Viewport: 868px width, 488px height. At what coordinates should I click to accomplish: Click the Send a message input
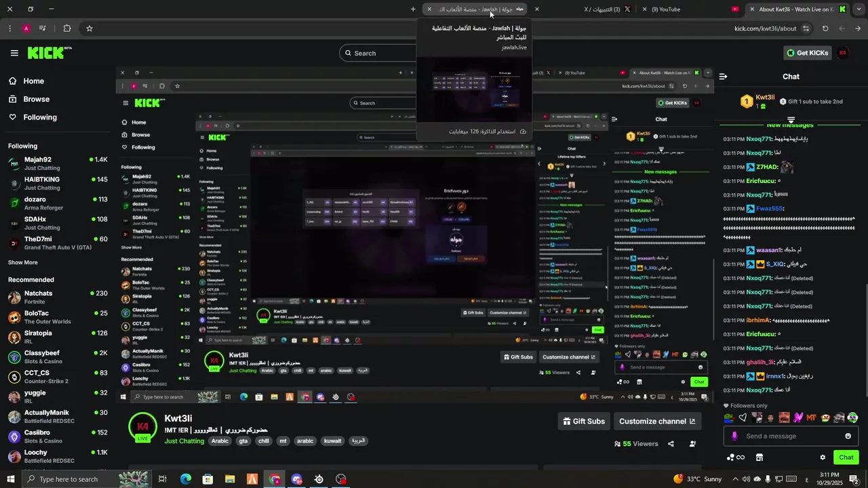point(790,436)
